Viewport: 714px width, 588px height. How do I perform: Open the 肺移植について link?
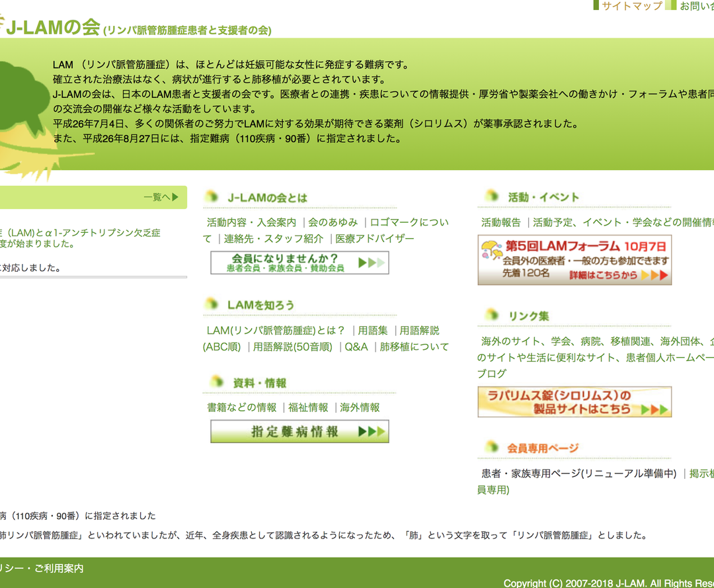pos(413,346)
